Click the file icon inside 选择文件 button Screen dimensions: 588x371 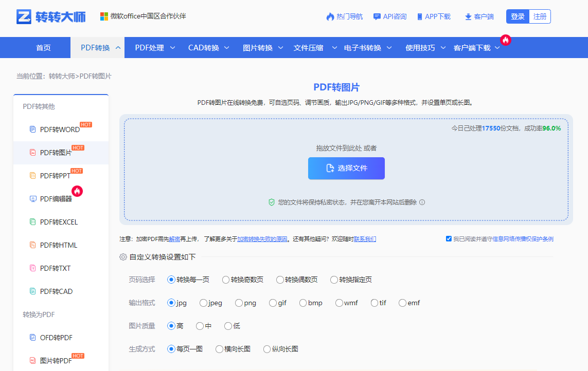[330, 168]
